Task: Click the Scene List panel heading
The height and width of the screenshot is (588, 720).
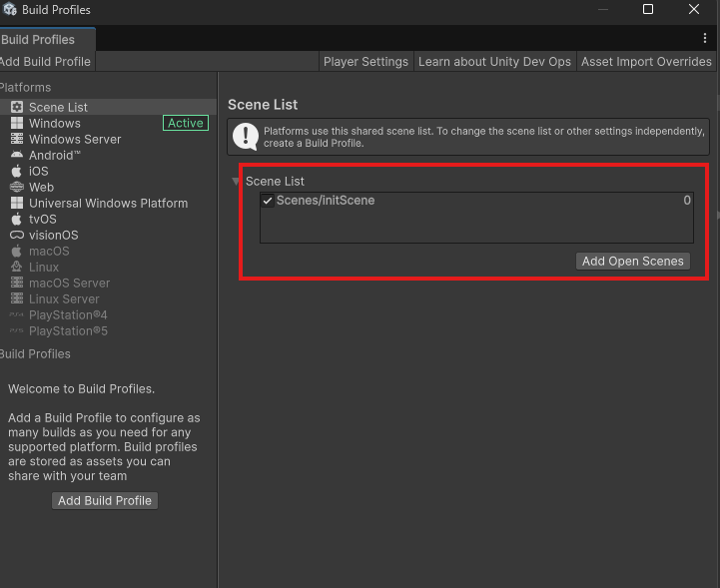Action: coord(263,105)
